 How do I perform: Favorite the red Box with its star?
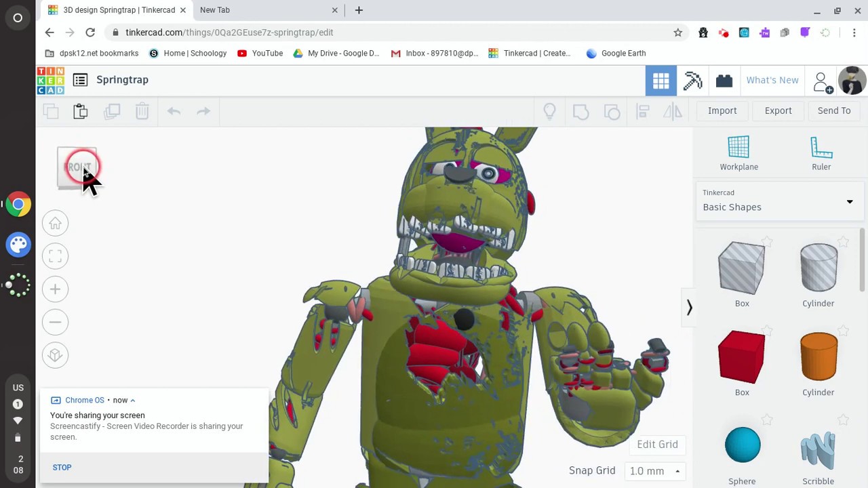[767, 331]
